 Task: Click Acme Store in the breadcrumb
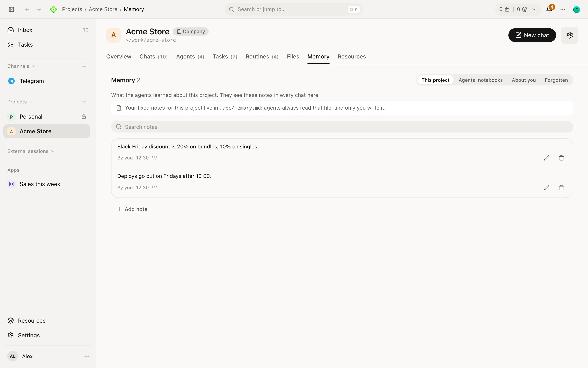click(103, 9)
